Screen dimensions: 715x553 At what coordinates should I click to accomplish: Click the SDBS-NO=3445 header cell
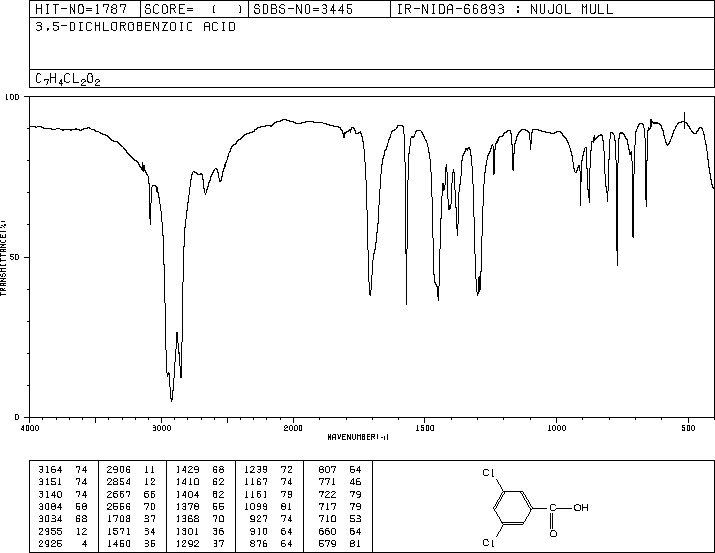pos(319,9)
